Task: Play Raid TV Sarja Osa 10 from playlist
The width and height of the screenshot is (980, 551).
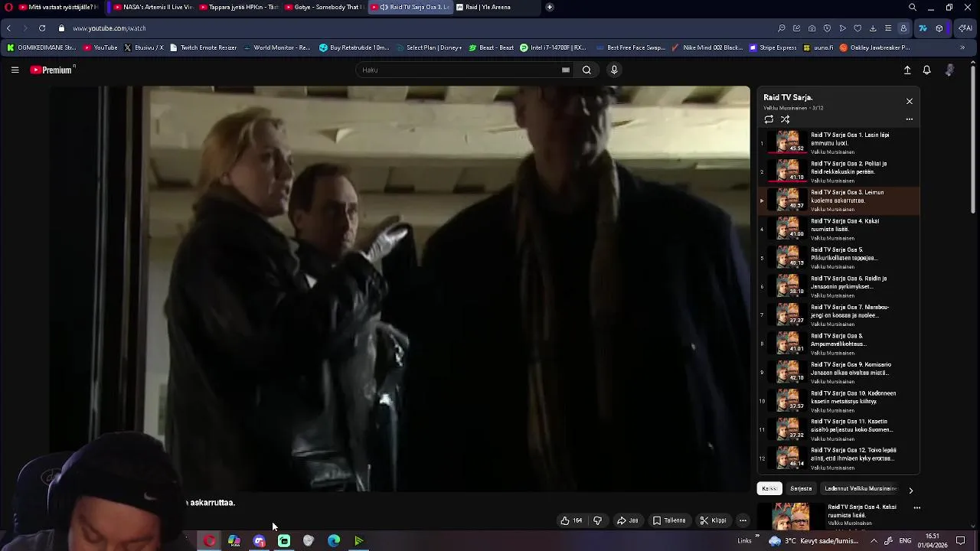Action: tap(838, 401)
